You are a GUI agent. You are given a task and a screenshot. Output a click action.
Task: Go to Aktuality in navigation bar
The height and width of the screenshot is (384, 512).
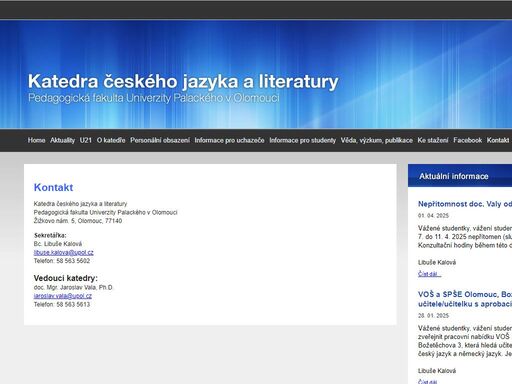(62, 140)
